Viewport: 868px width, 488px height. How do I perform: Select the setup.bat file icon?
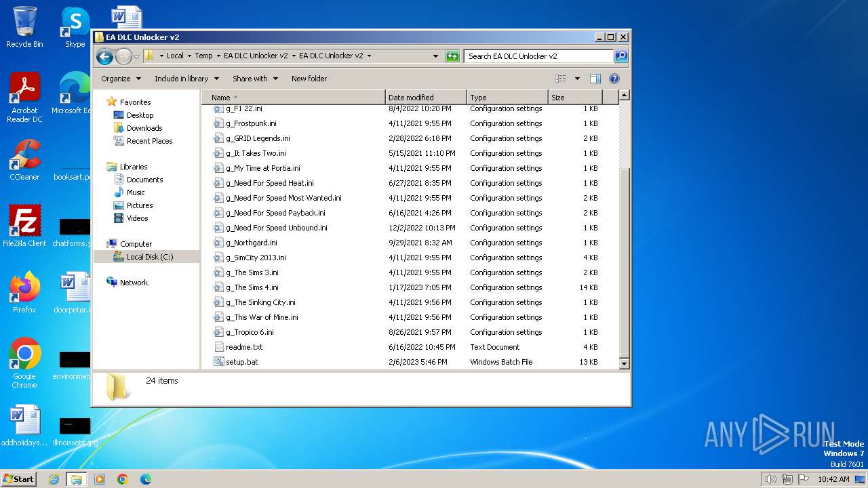click(x=218, y=362)
